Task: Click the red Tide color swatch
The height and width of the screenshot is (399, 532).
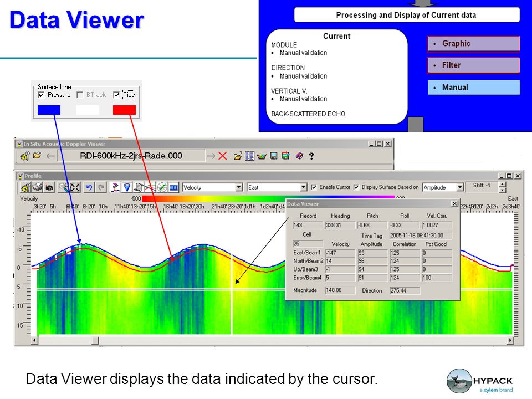Action: coord(124,110)
